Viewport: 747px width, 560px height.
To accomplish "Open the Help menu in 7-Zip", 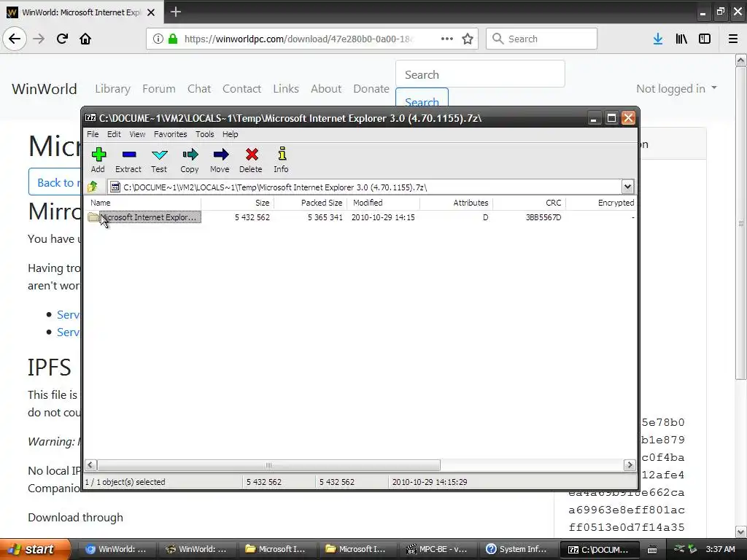I will pos(230,134).
